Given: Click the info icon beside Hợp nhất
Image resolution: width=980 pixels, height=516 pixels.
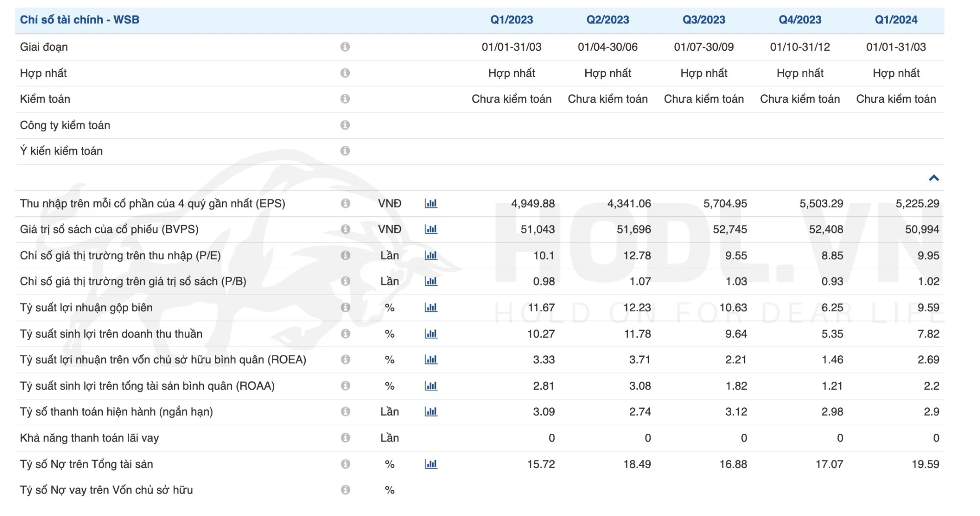Looking at the screenshot, I should pyautogui.click(x=345, y=73).
